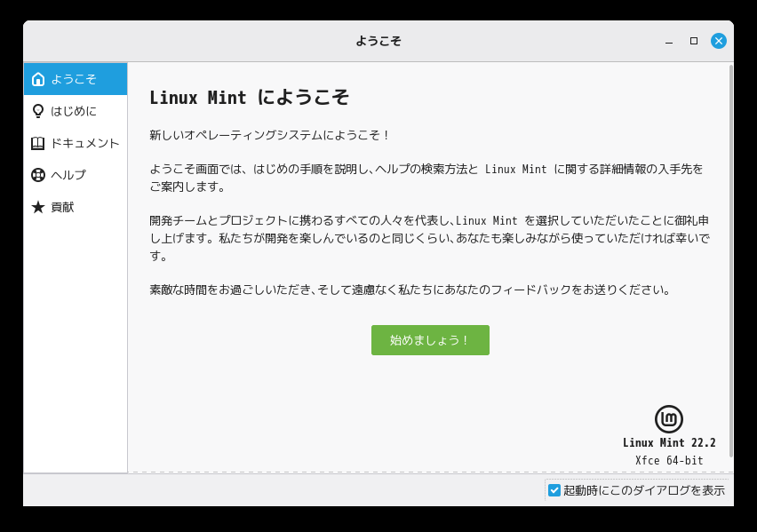Uncheck 起動時にこのダイアログを表示 checkbox
757x532 pixels.
(554, 490)
